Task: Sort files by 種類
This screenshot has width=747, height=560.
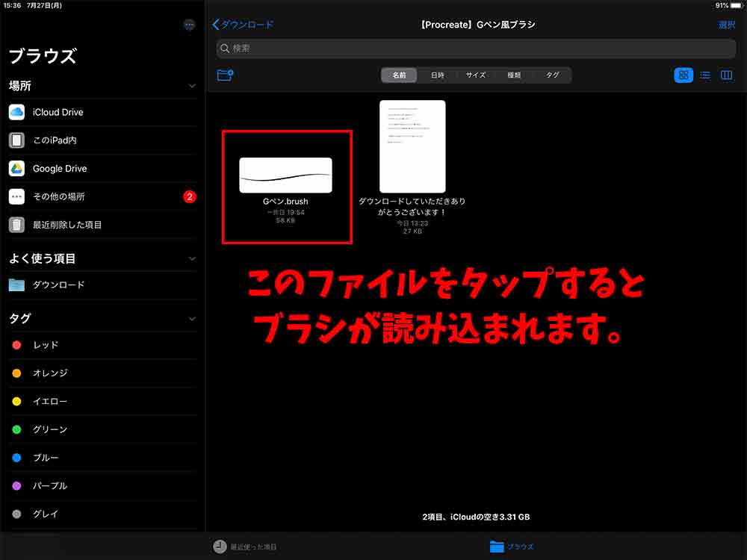Action: [514, 75]
